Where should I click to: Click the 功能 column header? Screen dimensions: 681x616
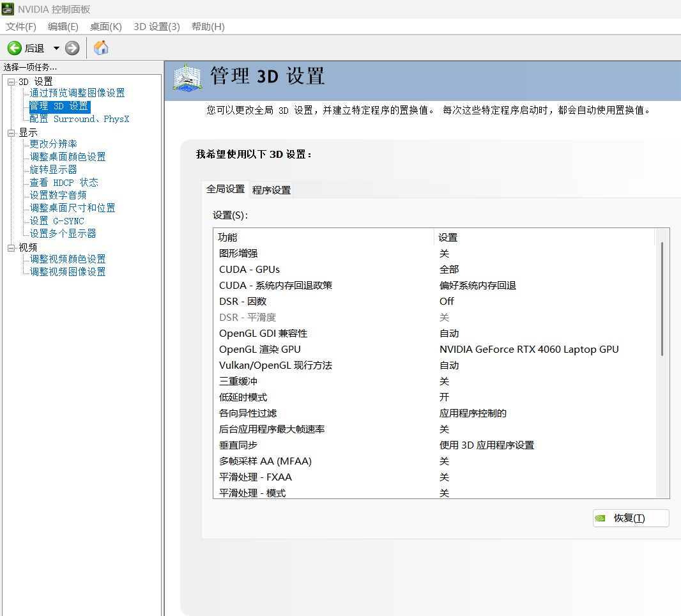tap(324, 237)
